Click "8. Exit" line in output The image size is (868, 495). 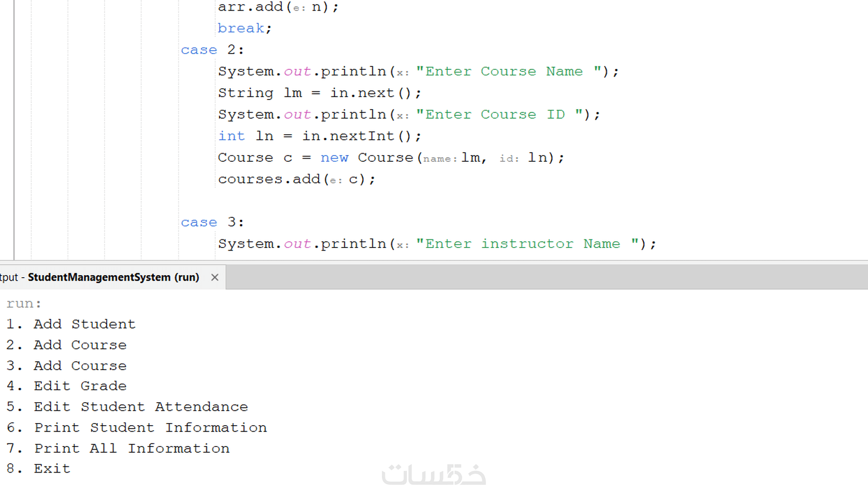(38, 468)
